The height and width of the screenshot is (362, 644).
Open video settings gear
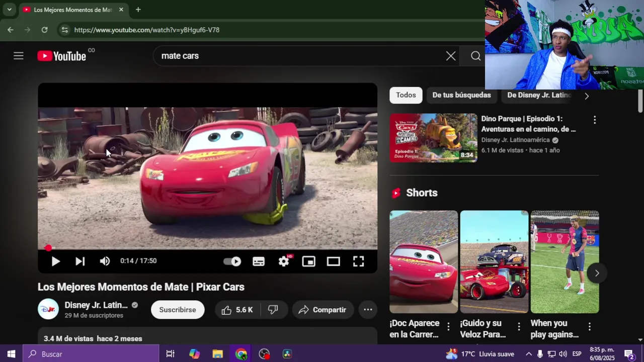[x=284, y=261]
